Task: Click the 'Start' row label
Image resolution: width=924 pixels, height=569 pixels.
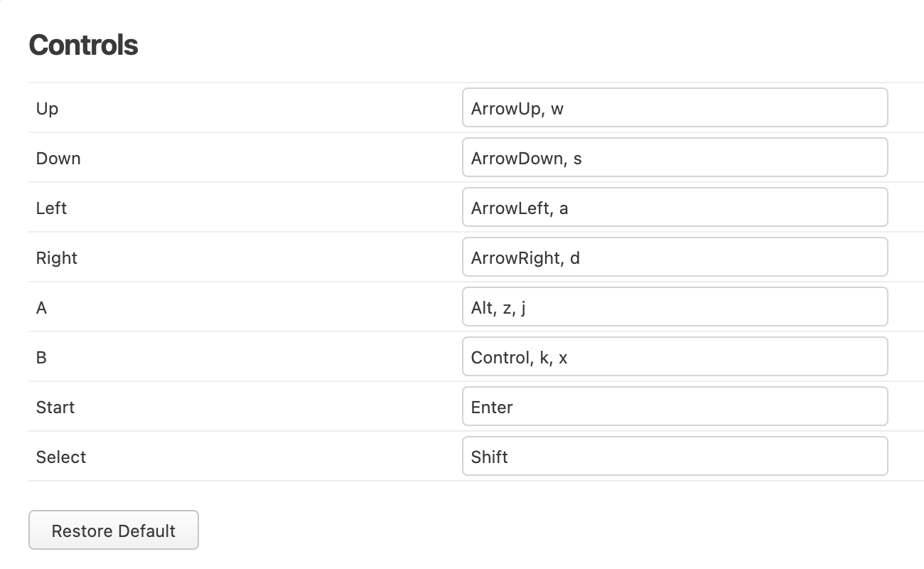Action: coord(55,408)
